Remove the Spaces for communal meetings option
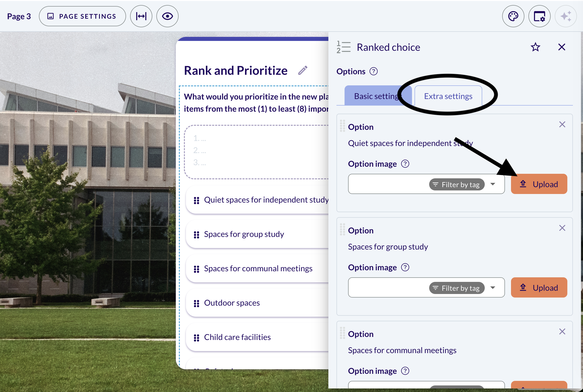 coord(562,332)
